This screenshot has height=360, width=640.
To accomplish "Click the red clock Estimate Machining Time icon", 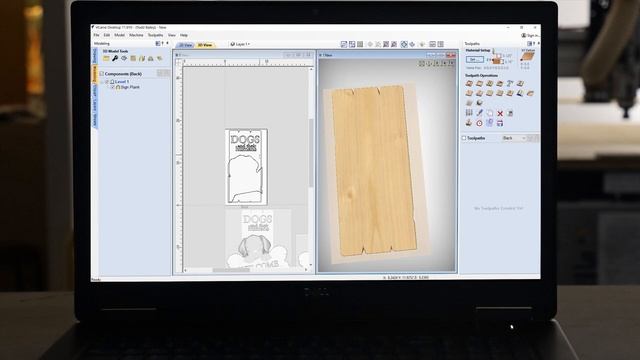I will click(x=480, y=123).
